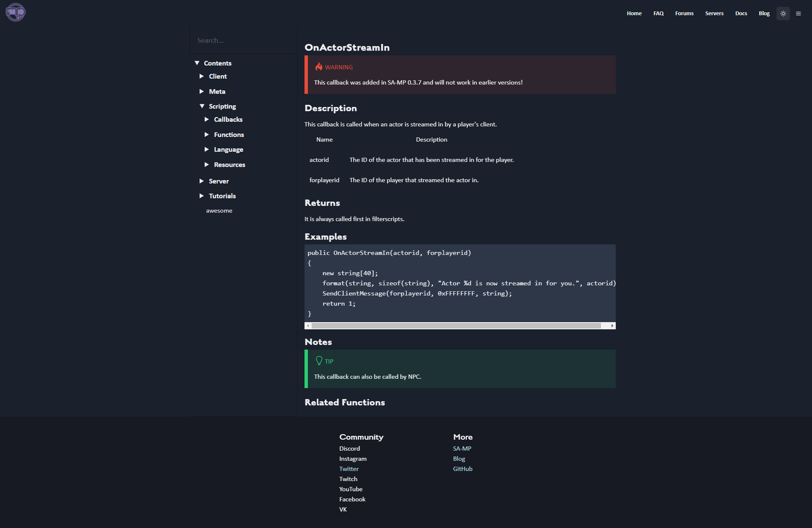Select the awesome page in sidebar
The width and height of the screenshot is (812, 528).
click(219, 210)
